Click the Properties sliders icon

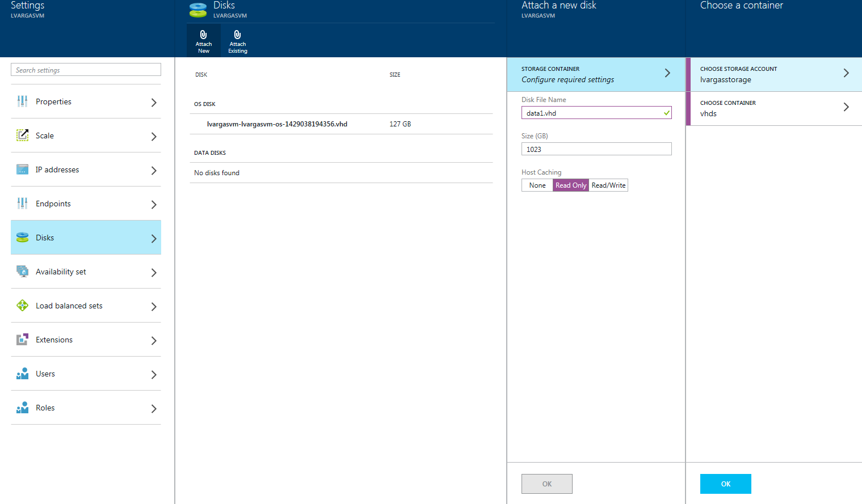22,101
